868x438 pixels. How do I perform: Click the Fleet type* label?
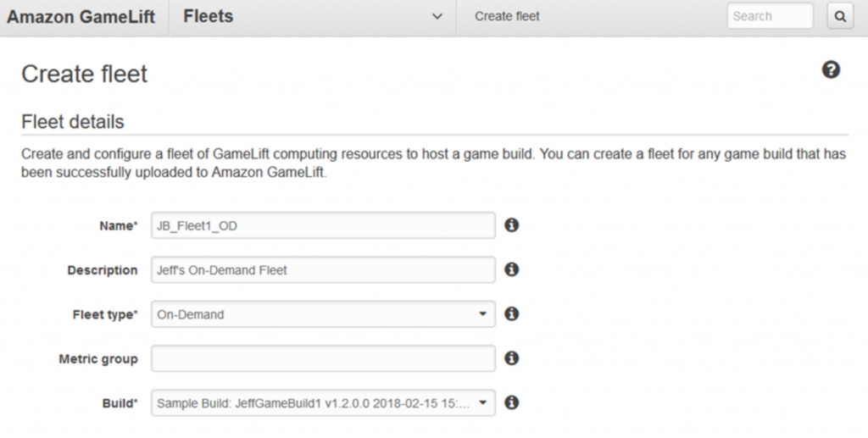(105, 314)
